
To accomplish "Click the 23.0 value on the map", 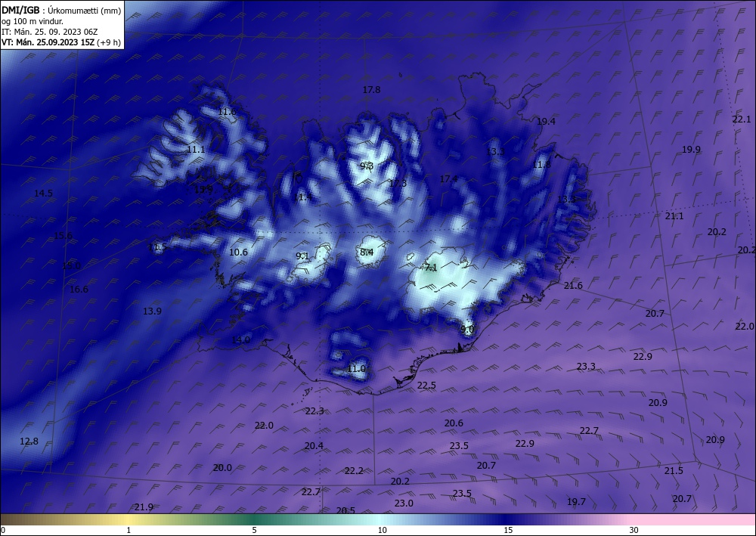I will (x=404, y=503).
